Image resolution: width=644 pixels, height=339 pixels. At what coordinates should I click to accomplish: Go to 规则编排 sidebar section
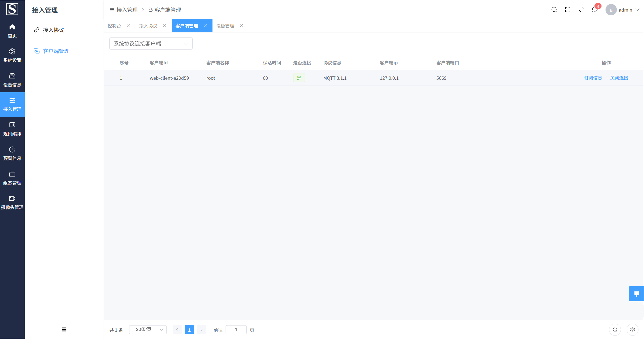(x=12, y=129)
